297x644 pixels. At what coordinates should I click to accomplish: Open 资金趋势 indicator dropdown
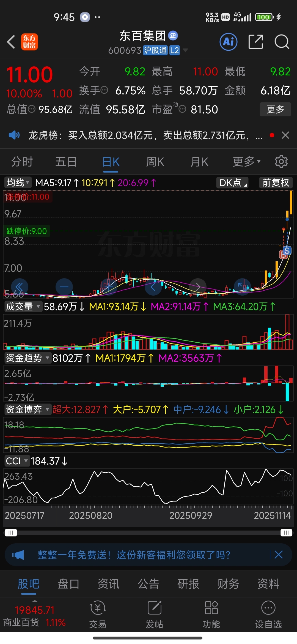28,358
